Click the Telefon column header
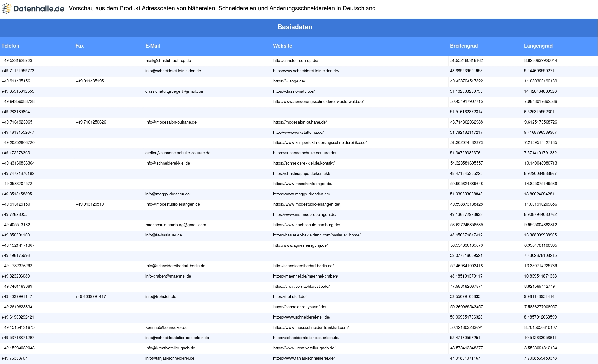The image size is (598, 364). click(10, 46)
